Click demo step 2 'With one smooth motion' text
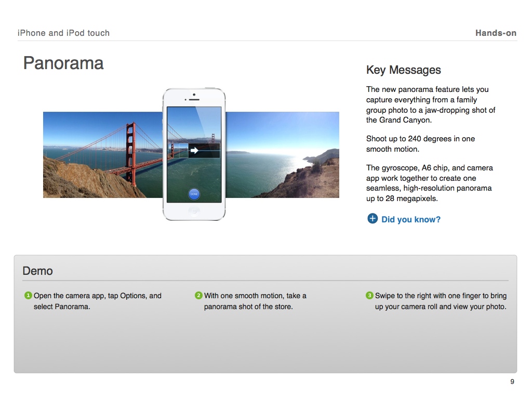 pos(255,301)
